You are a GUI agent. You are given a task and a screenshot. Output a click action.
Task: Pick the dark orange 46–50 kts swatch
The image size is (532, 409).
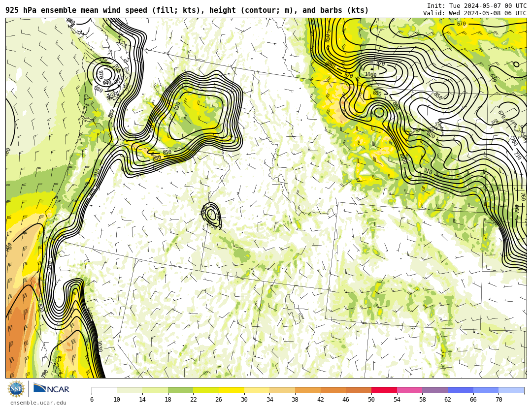[x=359, y=390]
